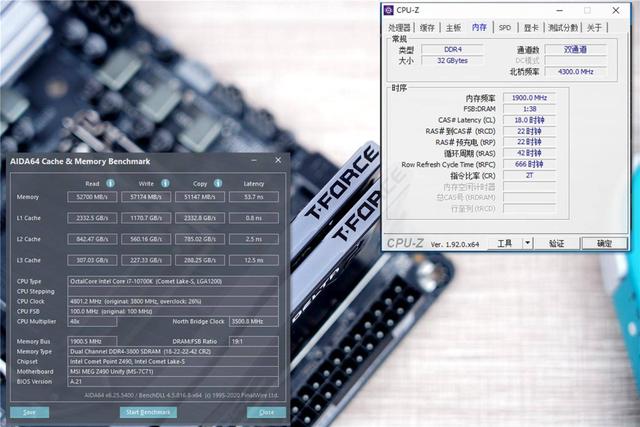This screenshot has width=640, height=427.
Task: Minimize the CPU-Z window
Action: click(x=560, y=11)
